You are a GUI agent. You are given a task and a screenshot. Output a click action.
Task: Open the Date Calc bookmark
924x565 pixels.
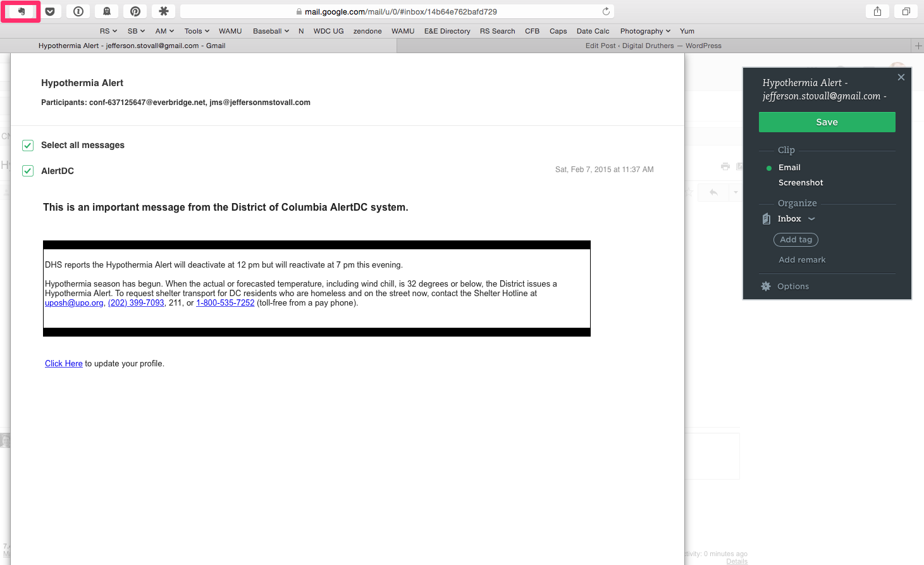(593, 31)
